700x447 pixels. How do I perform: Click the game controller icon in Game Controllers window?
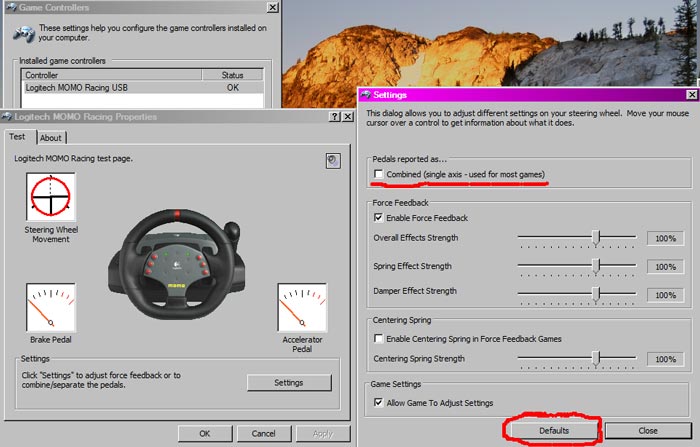[24, 34]
